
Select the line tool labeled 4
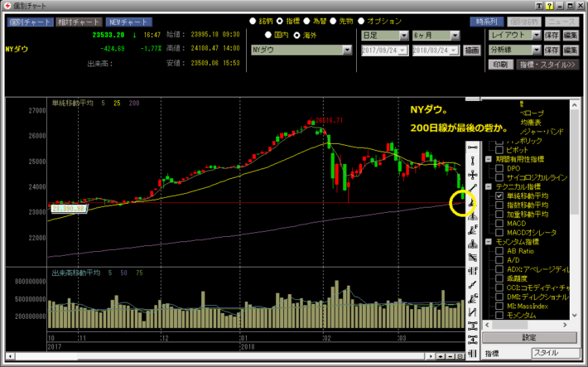(473, 340)
